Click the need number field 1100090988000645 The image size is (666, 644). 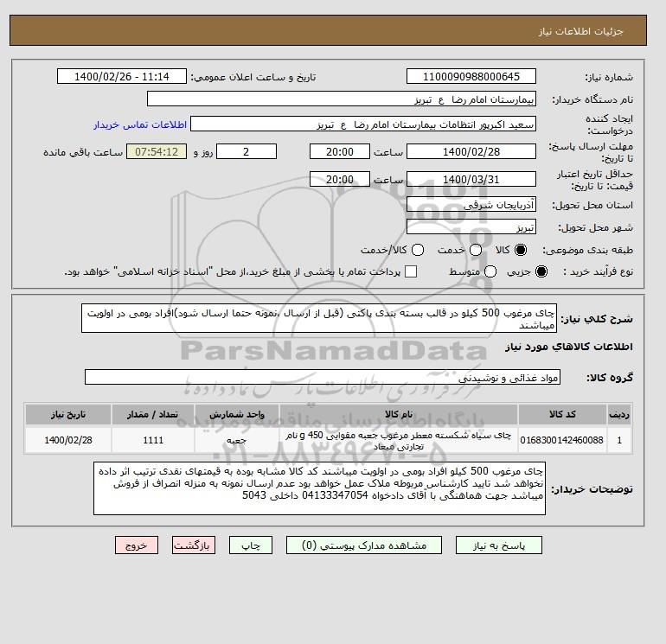471,76
